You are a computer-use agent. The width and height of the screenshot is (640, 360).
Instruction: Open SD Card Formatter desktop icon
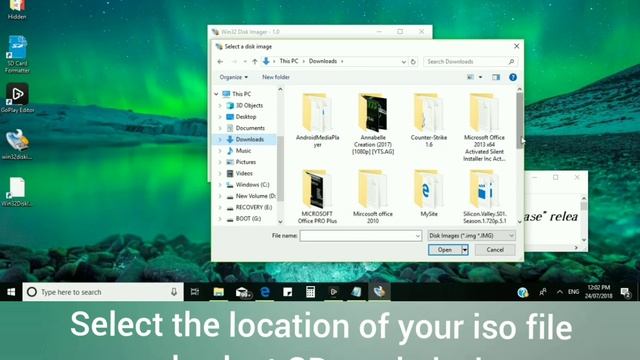point(17,54)
